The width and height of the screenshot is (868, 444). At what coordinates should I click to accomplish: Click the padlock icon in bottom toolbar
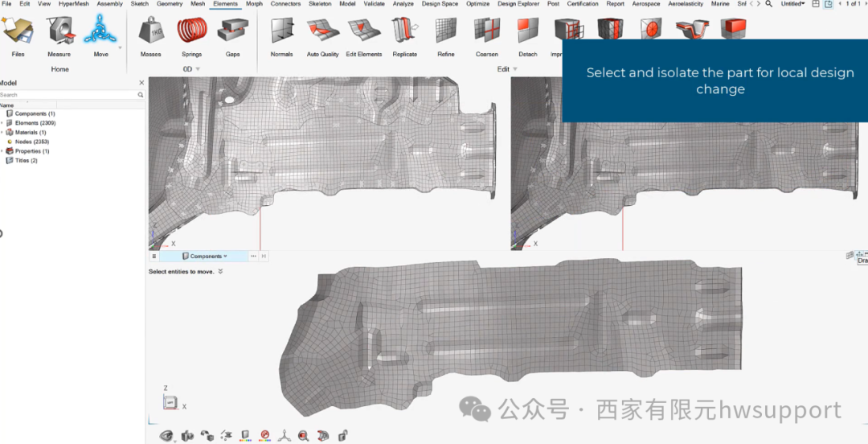pos(342,436)
